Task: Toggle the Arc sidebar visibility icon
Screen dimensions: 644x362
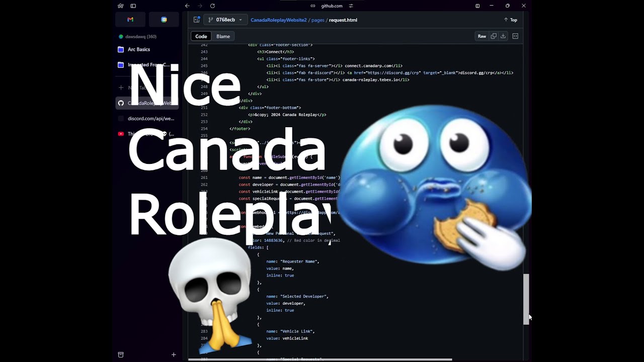Action: (133, 6)
